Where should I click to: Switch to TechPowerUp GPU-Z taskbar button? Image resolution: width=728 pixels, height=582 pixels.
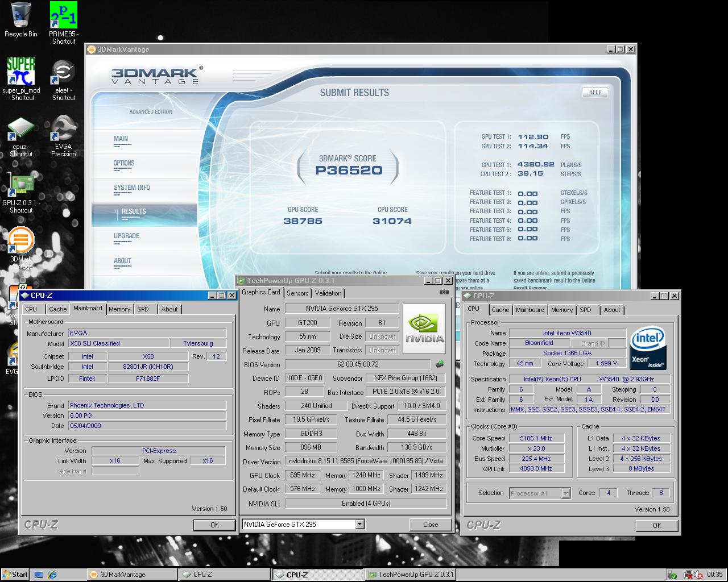pos(409,575)
